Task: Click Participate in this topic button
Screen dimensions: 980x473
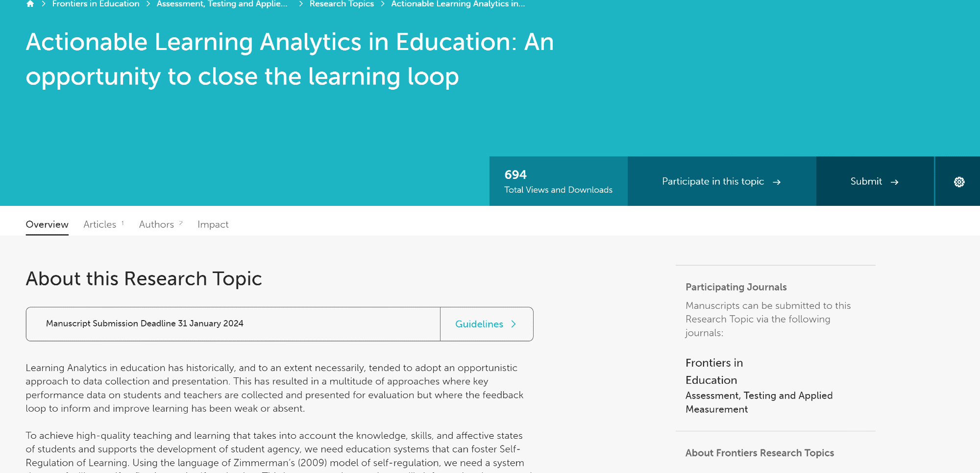Action: 713,181
